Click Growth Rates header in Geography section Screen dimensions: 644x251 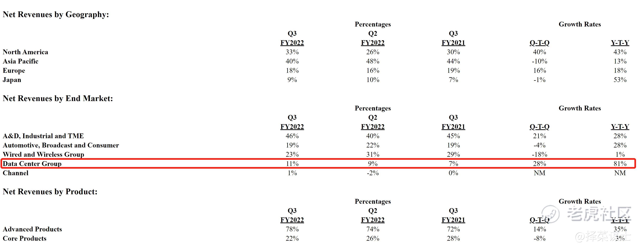tap(579, 24)
